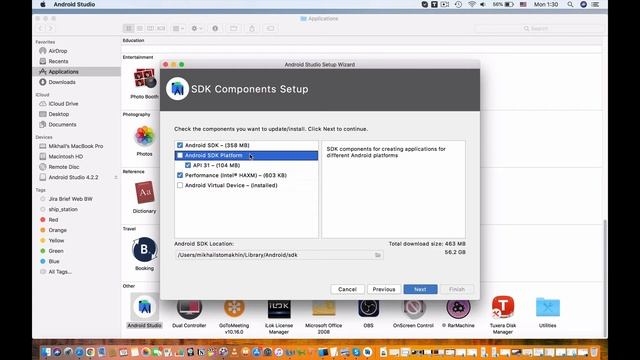The height and width of the screenshot is (360, 640).
Task: Switch Finder to icon view
Action: tap(129, 28)
